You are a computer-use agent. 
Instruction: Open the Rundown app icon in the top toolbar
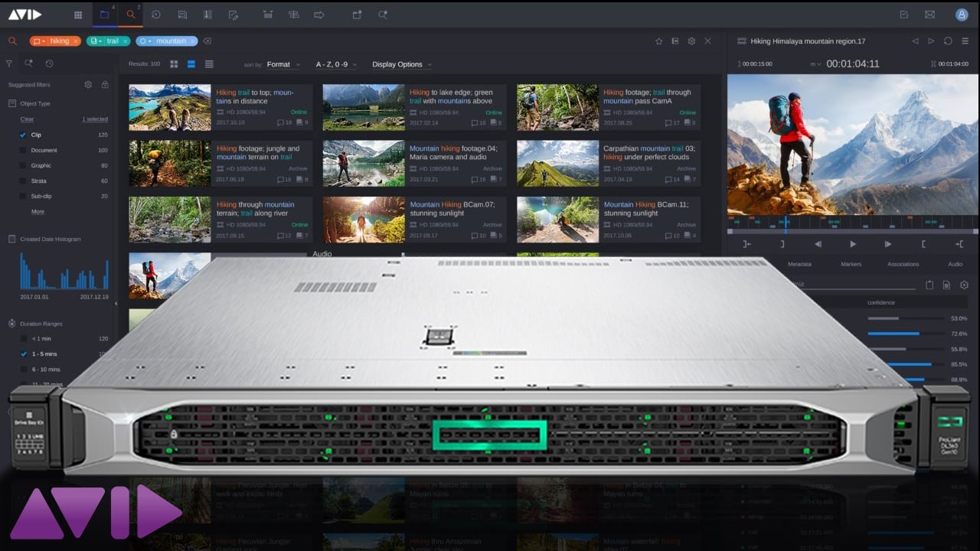(x=207, y=15)
